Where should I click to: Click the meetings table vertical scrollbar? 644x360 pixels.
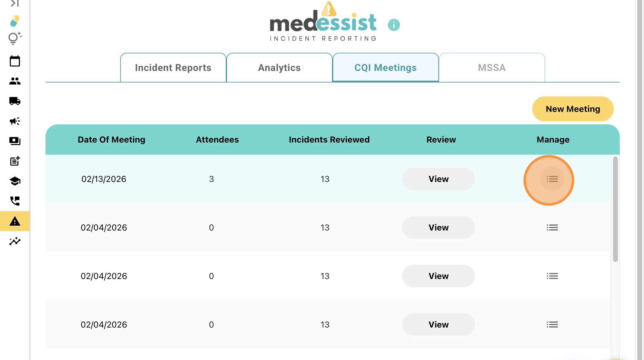coord(615,209)
